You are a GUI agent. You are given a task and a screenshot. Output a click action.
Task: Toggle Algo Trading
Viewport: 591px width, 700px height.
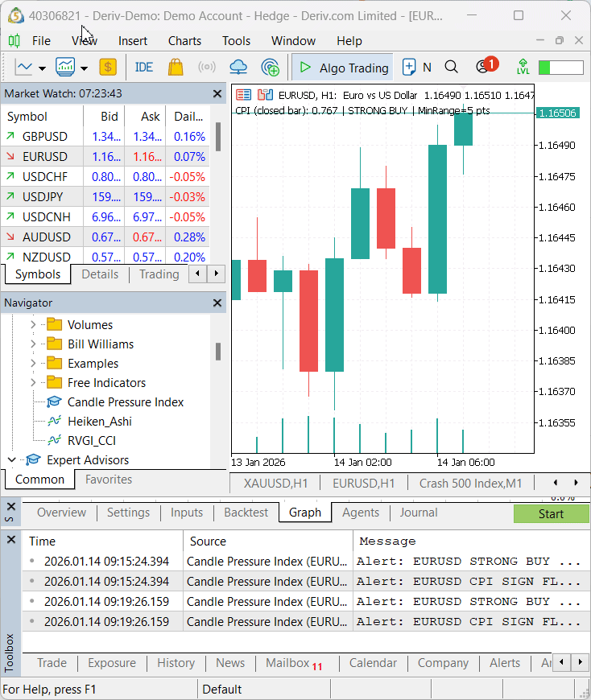tap(343, 68)
